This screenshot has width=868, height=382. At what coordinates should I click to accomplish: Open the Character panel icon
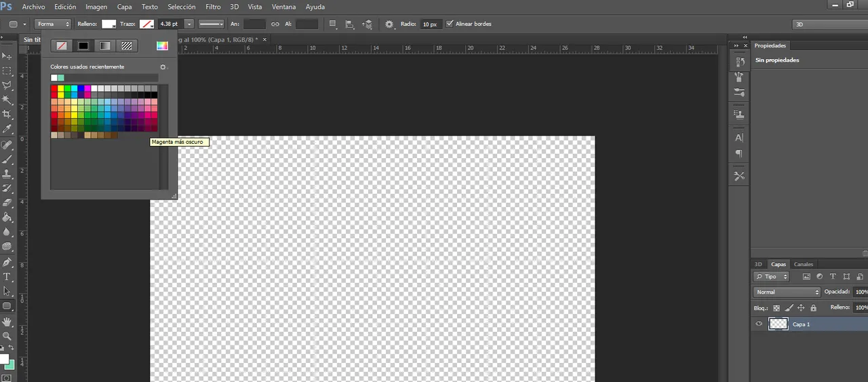739,138
